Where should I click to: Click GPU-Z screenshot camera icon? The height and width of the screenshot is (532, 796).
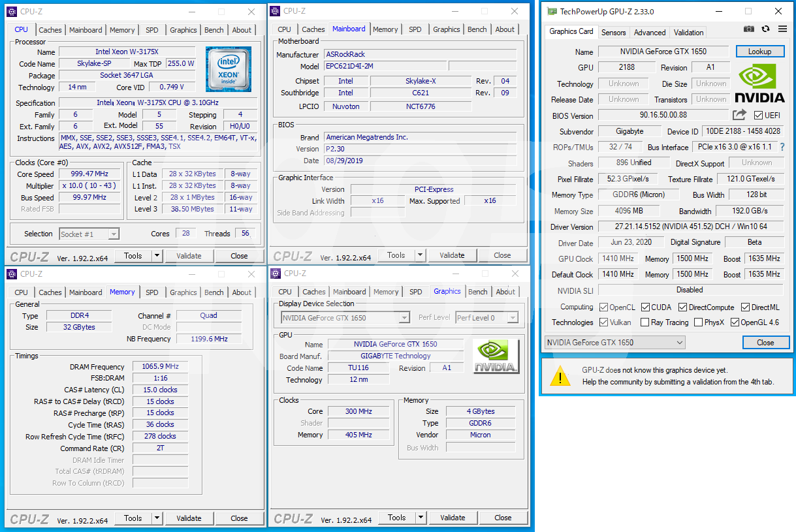coord(749,29)
